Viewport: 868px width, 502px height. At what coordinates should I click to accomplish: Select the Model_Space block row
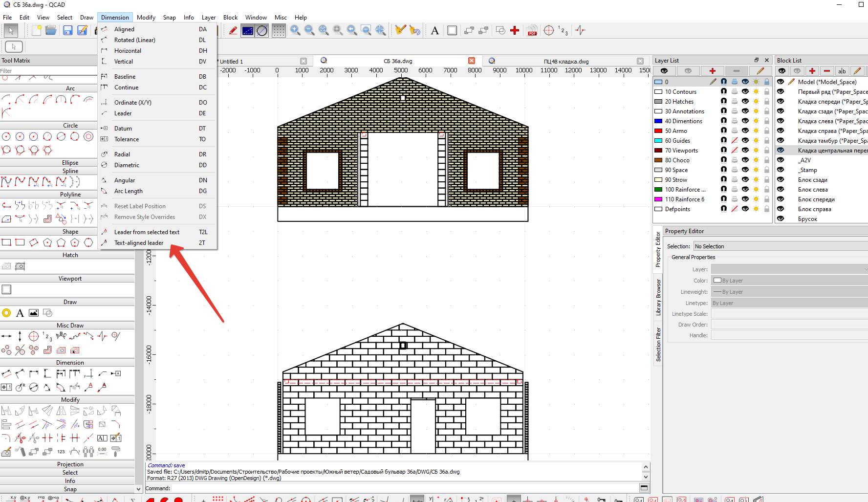[822, 82]
